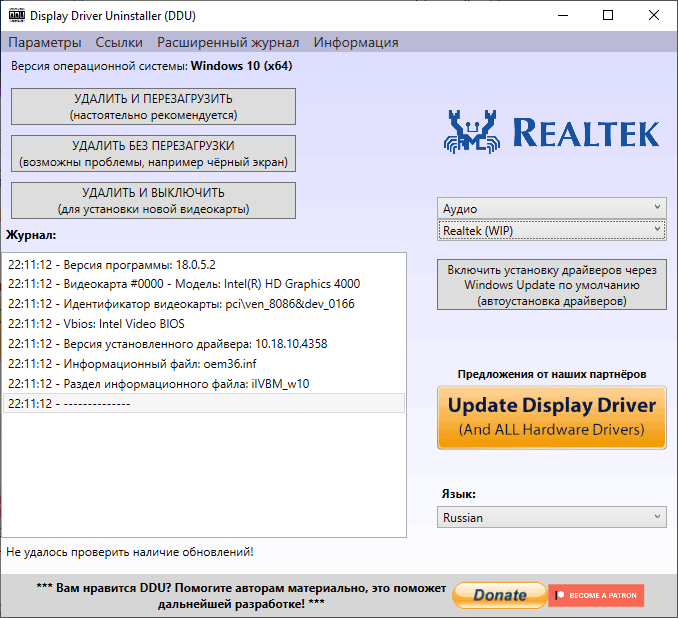Screen dimensions: 678x618
Task: Minimize the DDU window
Action: pyautogui.click(x=563, y=16)
